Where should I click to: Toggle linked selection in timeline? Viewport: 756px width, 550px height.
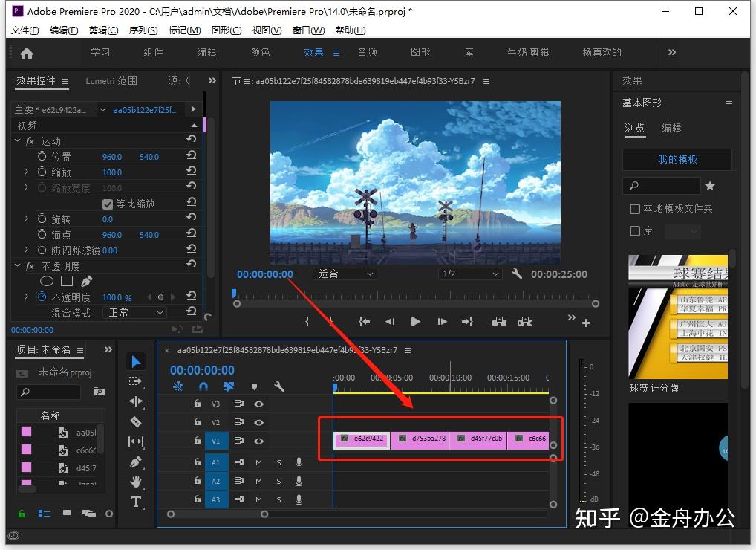(229, 386)
